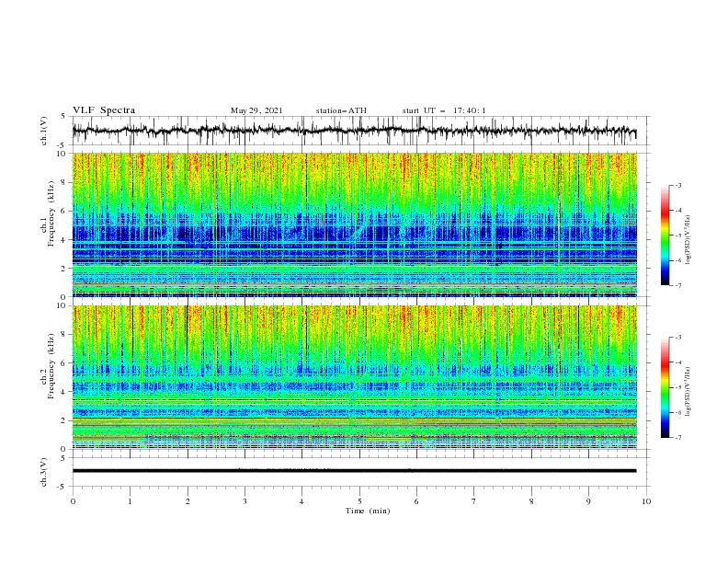Click the log(PSD) label beside the upper color bar
The image size is (728, 563).
[x=688, y=240]
